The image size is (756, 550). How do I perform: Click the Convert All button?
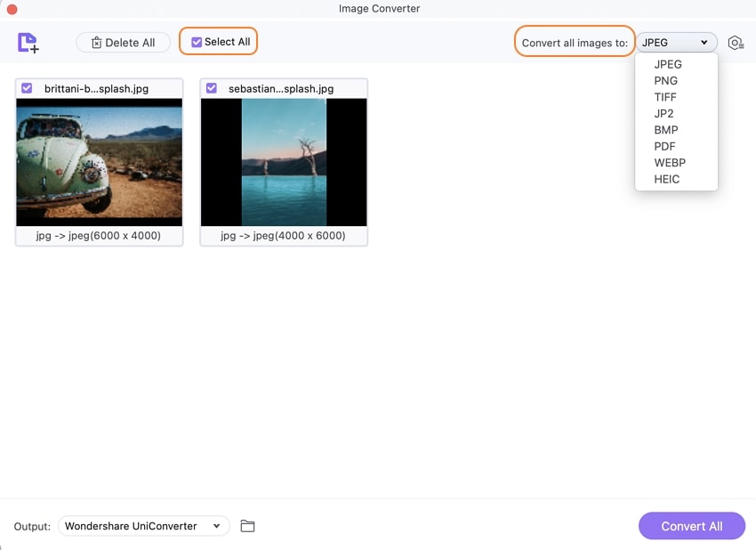coord(691,526)
